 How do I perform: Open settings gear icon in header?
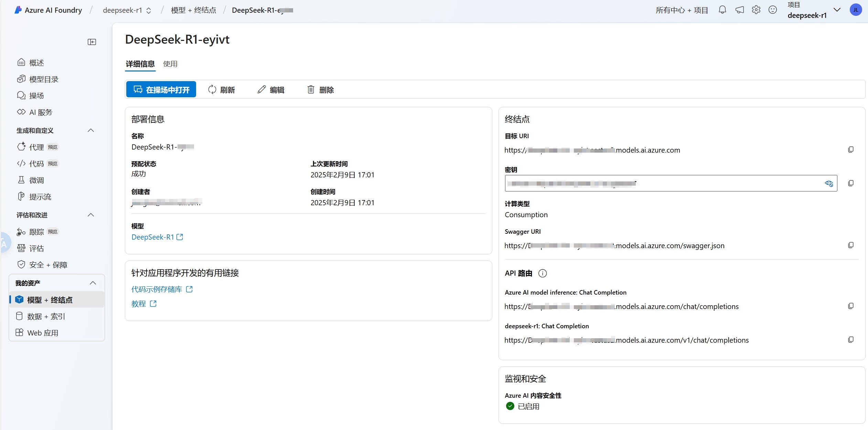click(x=756, y=10)
